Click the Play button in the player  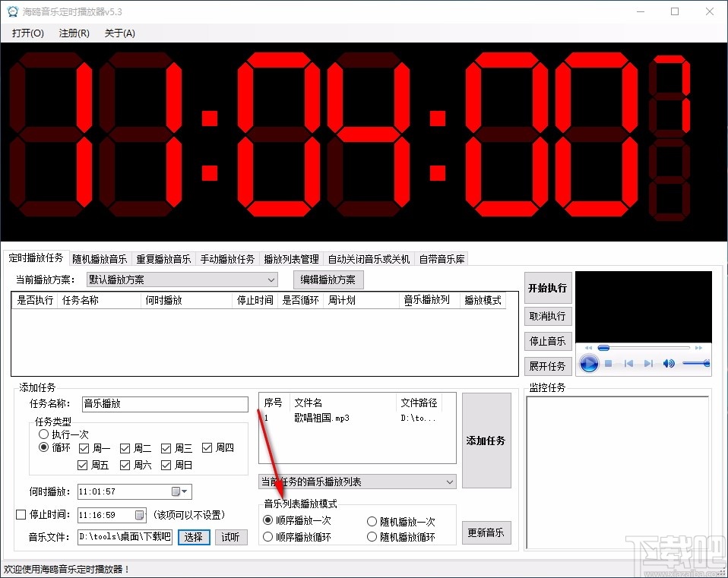[x=589, y=364]
